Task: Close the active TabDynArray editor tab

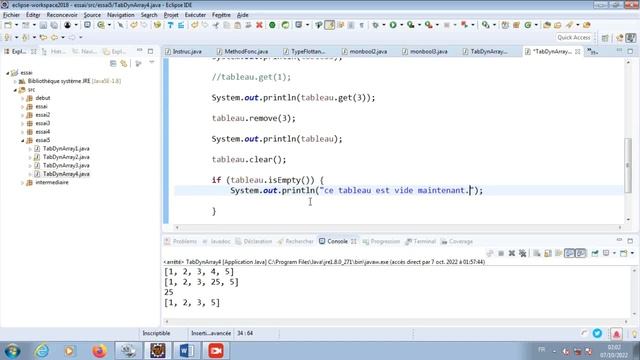Action: click(x=578, y=51)
